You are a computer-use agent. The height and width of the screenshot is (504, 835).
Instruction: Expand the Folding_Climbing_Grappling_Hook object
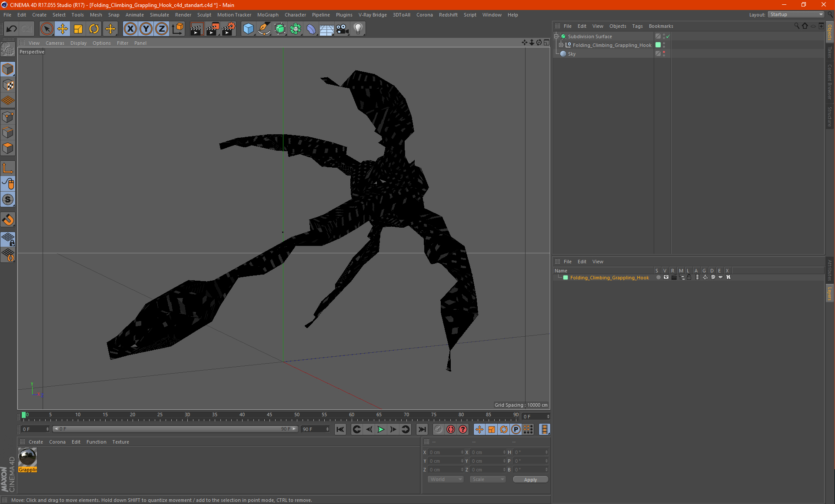pyautogui.click(x=561, y=45)
